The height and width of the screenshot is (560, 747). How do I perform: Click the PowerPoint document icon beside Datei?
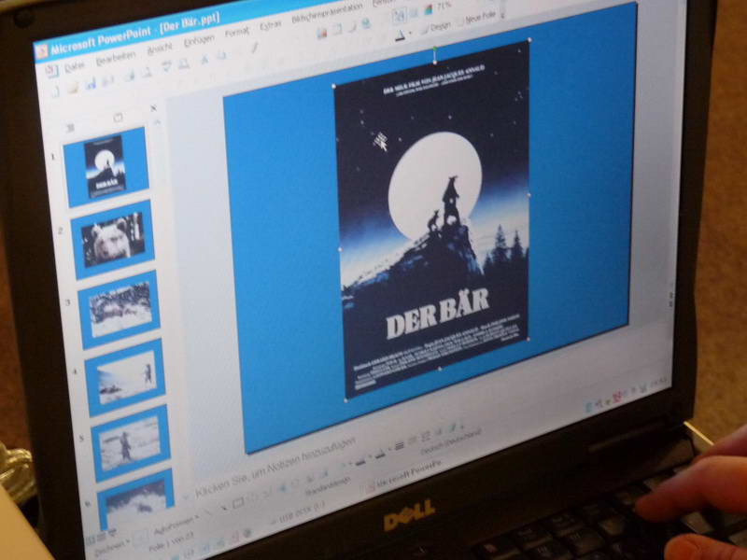tap(51, 72)
